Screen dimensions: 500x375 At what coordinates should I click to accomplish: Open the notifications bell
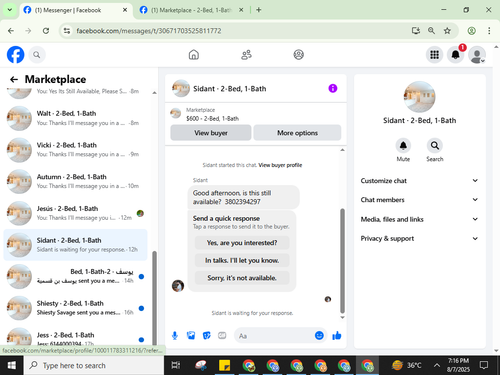pos(456,55)
